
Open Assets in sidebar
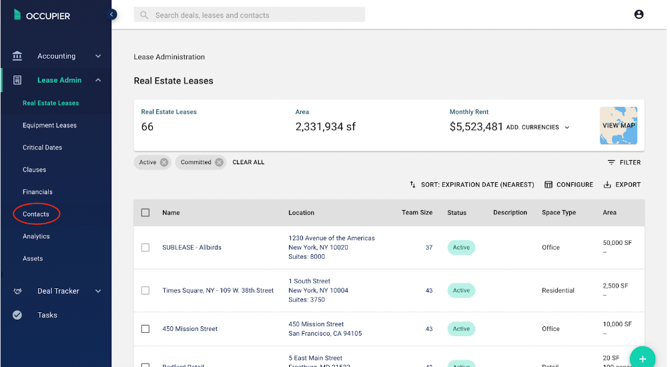pos(33,258)
